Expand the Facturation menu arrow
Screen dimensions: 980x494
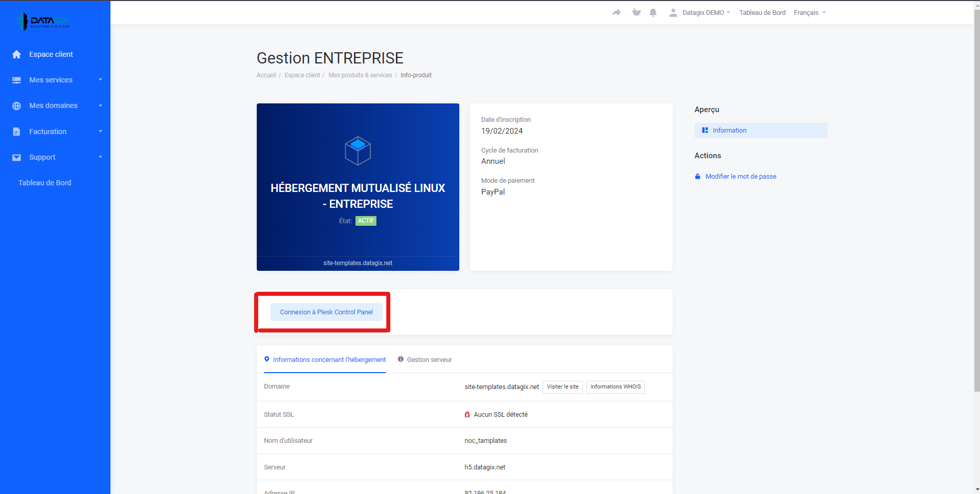tap(100, 132)
